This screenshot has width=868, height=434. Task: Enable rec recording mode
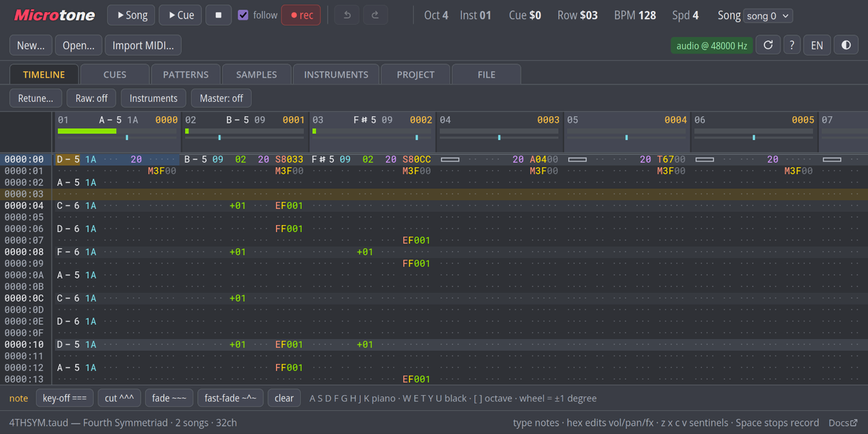[301, 15]
